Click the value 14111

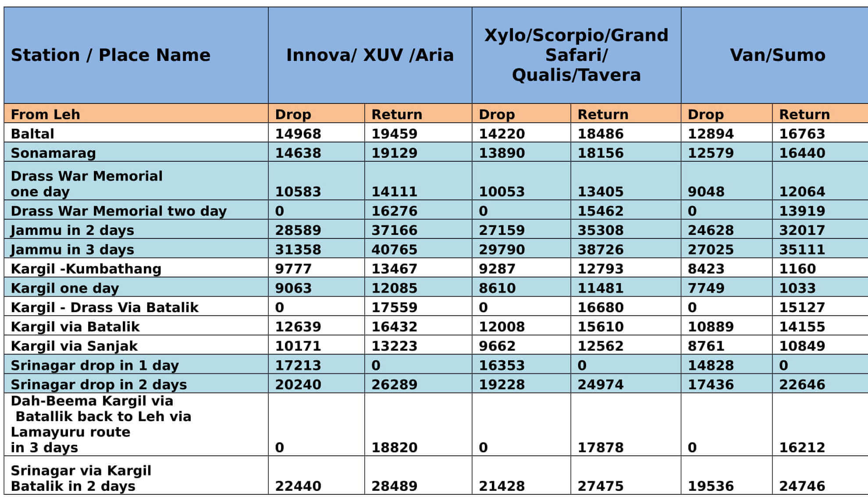(395, 192)
